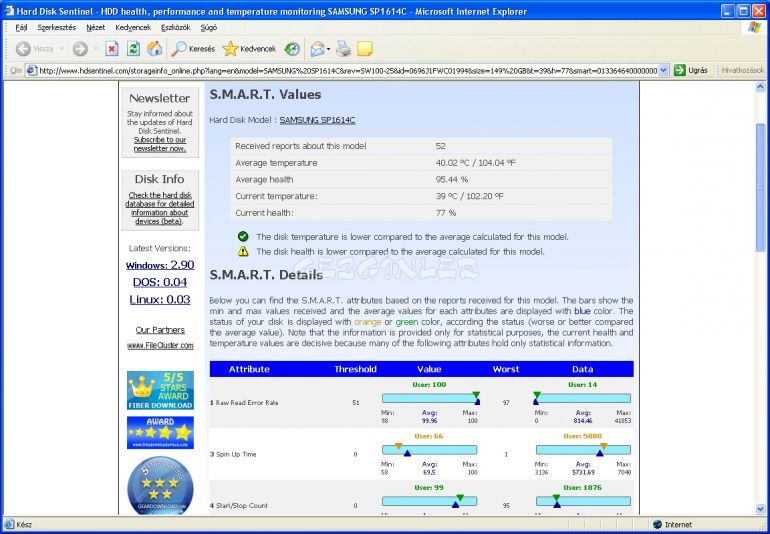Click Windows flag logo in menu bar
Viewport: 770px width, 534px height.
pyautogui.click(x=754, y=28)
